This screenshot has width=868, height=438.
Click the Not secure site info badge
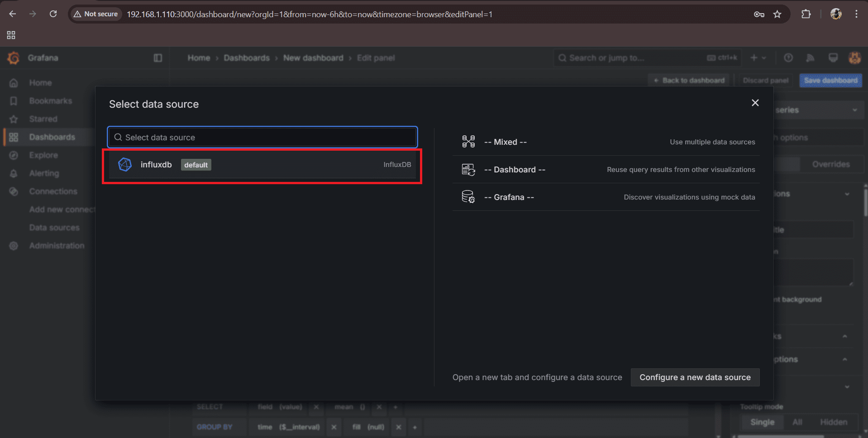pos(96,14)
